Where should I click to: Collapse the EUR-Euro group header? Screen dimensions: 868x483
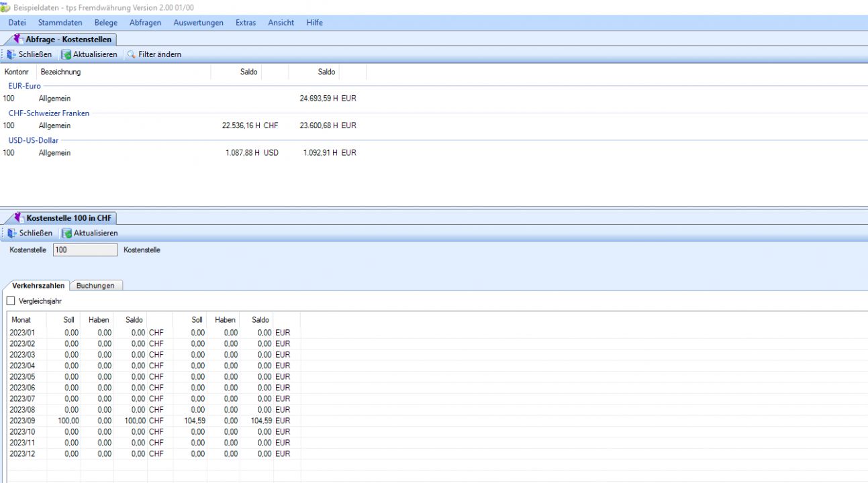[x=24, y=86]
